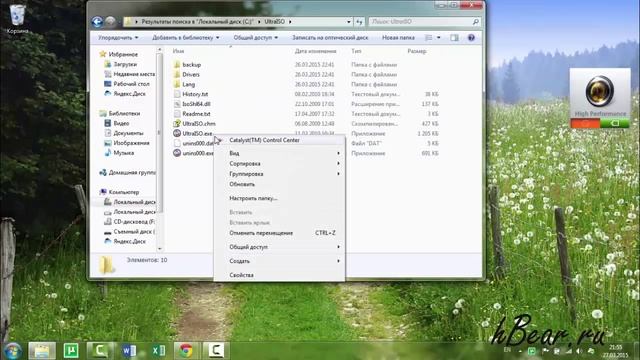Select the Drivers folder icon
This screenshot has width=640, height=360.
pyautogui.click(x=177, y=74)
